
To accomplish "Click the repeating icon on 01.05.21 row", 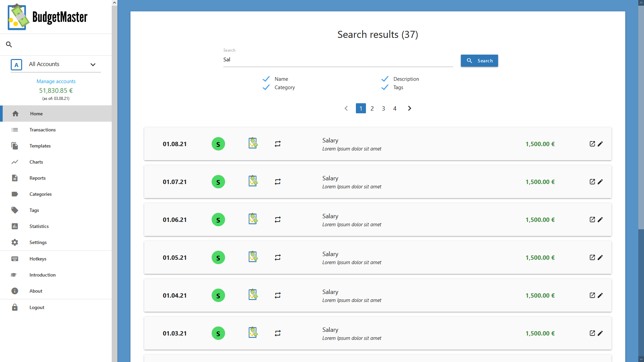I will 278,257.
